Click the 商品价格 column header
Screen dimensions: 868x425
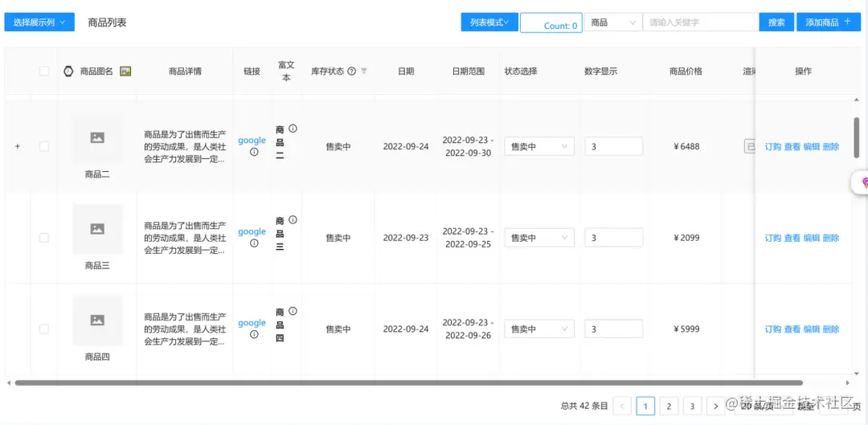pyautogui.click(x=686, y=72)
